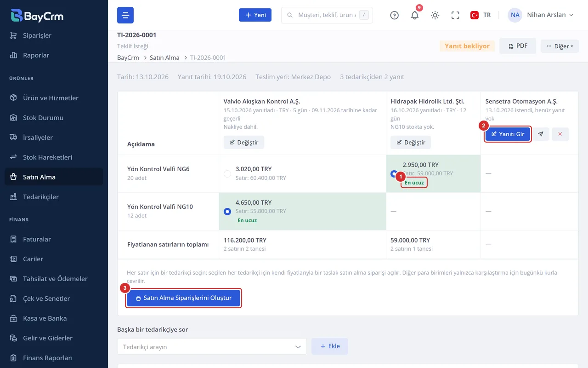Navigate to Çek ve Senetler
Viewport: 588px width, 368px height.
[54, 299]
